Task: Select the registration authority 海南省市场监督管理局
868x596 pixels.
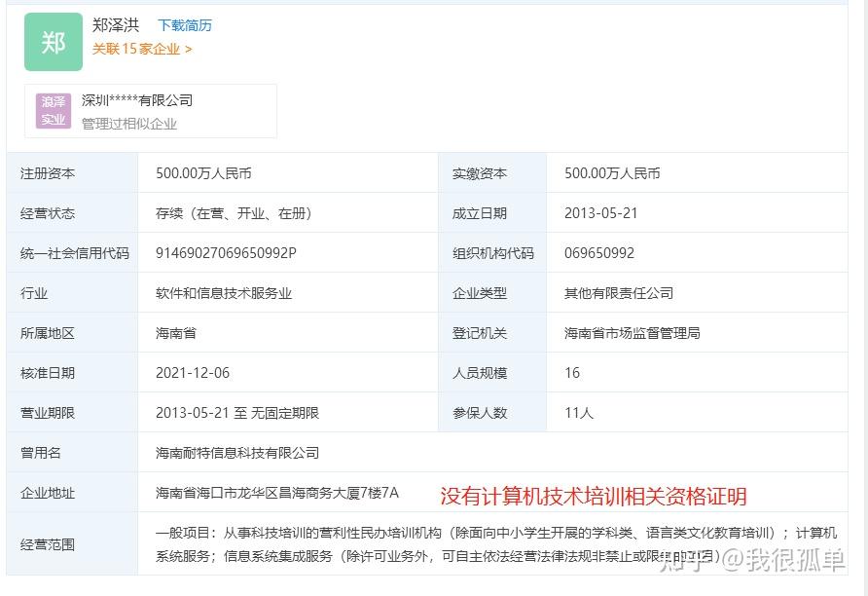Action: (x=629, y=332)
